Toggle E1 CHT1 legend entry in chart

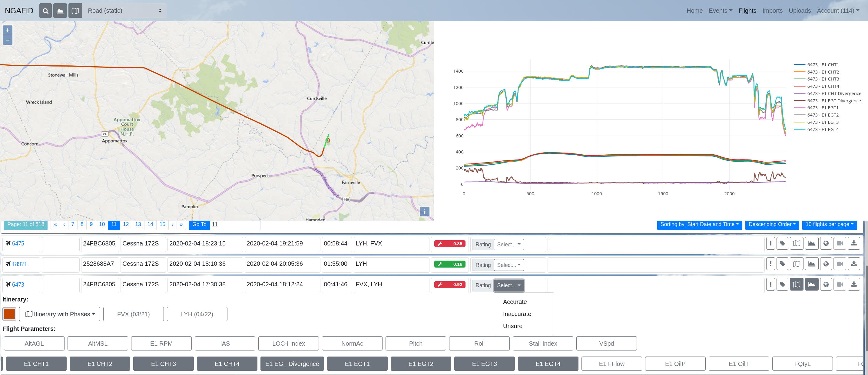(816, 65)
